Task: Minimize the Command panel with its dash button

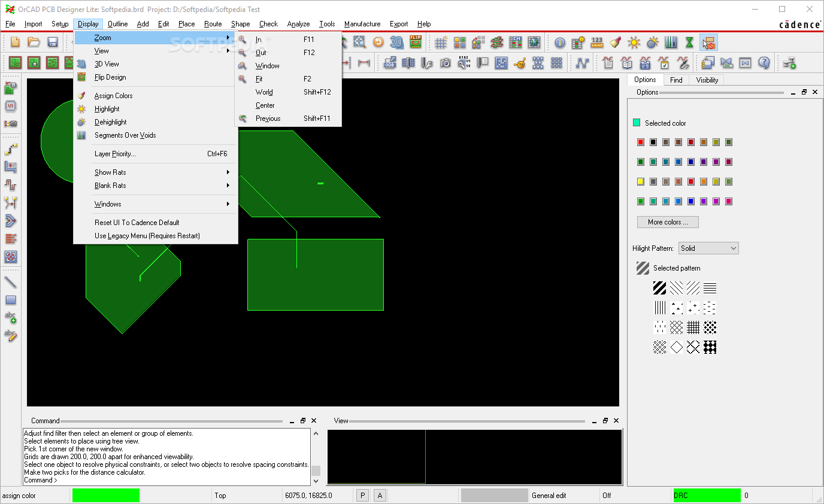Action: 292,421
